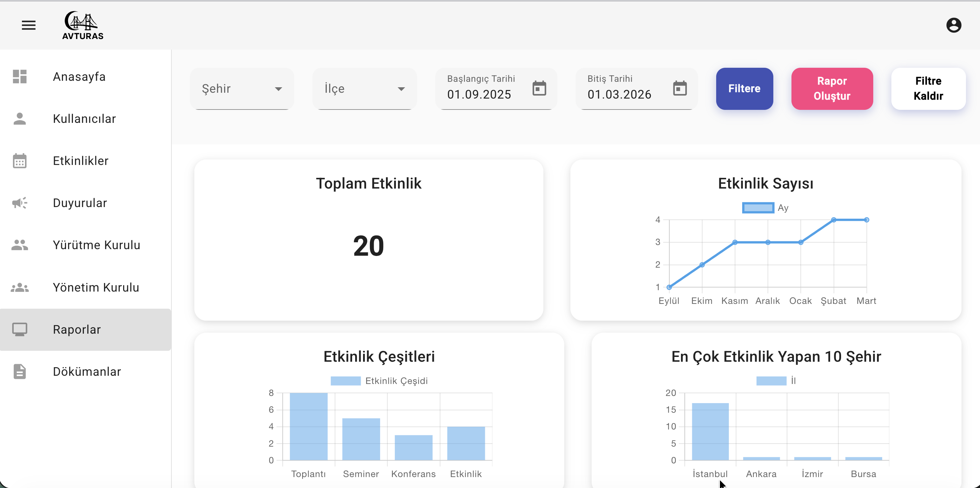Toggle the sidebar with the hamburger menu

pyautogui.click(x=28, y=25)
